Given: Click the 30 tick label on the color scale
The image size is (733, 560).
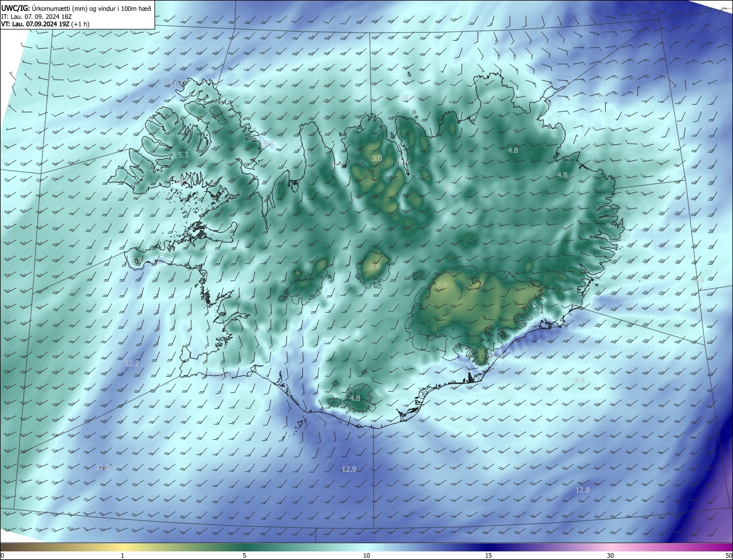Looking at the screenshot, I should click(x=610, y=555).
